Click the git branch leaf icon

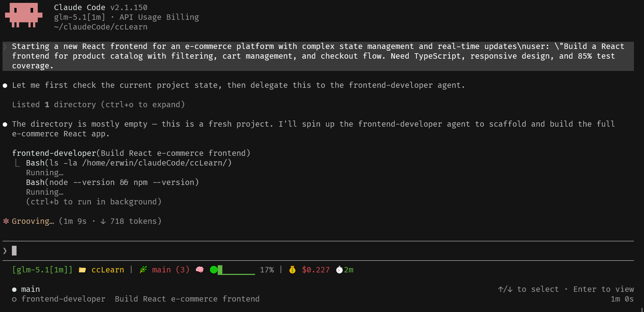pyautogui.click(x=143, y=270)
